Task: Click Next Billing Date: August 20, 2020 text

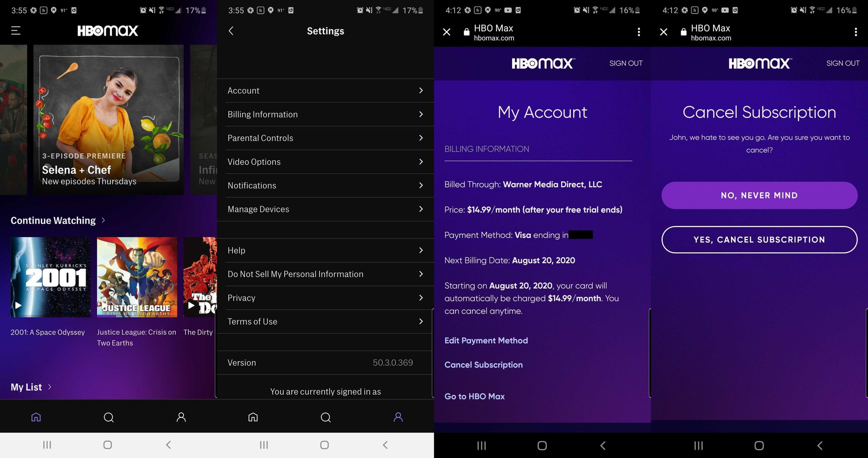Action: 509,260
